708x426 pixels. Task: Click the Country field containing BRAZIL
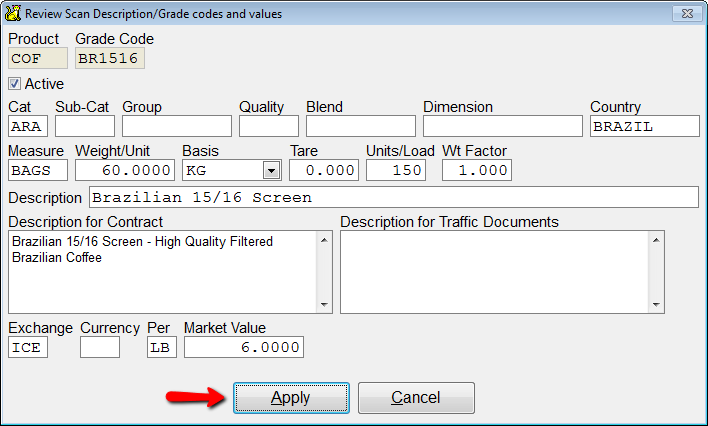(645, 126)
